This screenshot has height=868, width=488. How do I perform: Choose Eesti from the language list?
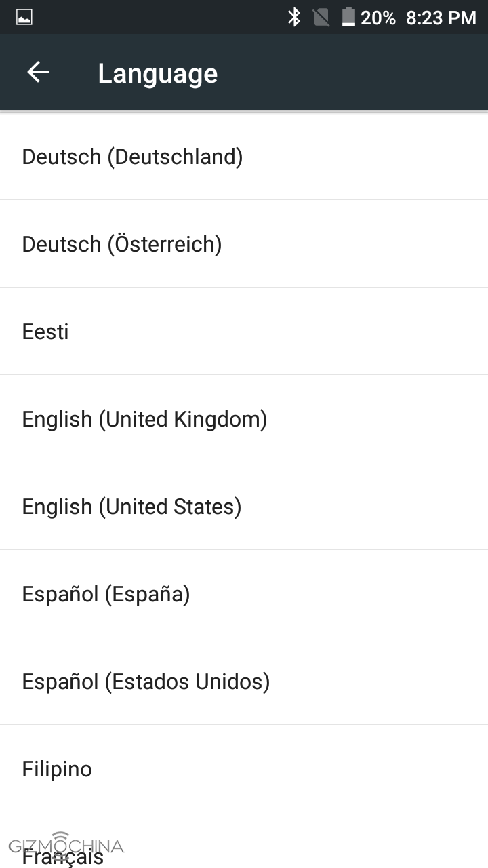pos(45,332)
